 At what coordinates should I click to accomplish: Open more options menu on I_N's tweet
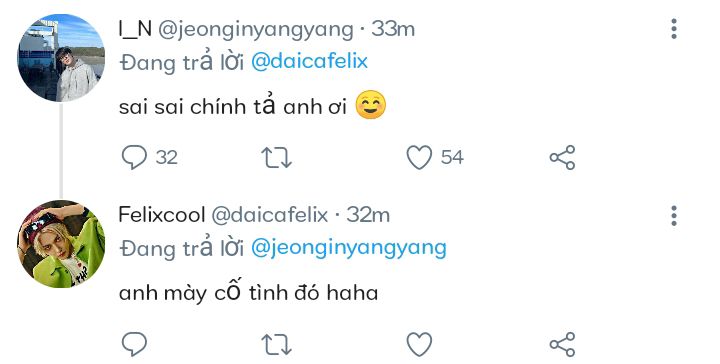674,29
